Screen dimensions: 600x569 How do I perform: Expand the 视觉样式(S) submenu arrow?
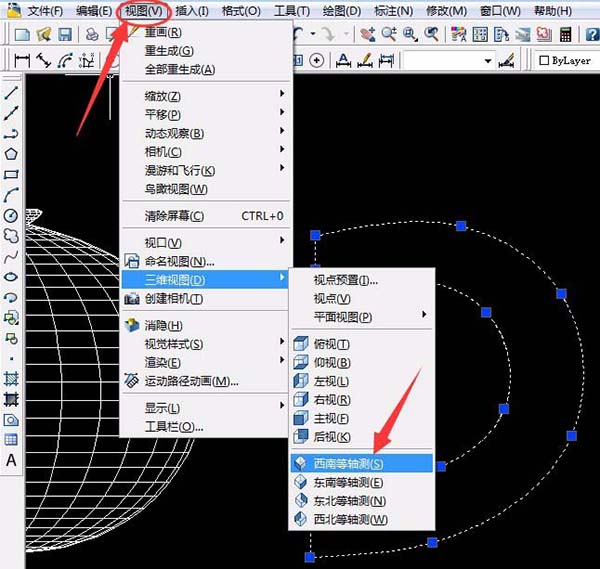(282, 341)
